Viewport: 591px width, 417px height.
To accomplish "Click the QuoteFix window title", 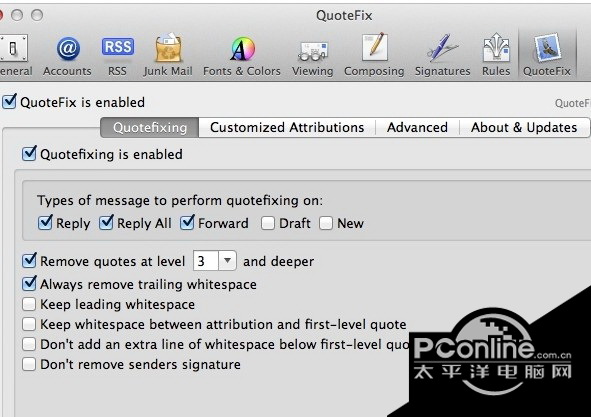I will [x=344, y=15].
